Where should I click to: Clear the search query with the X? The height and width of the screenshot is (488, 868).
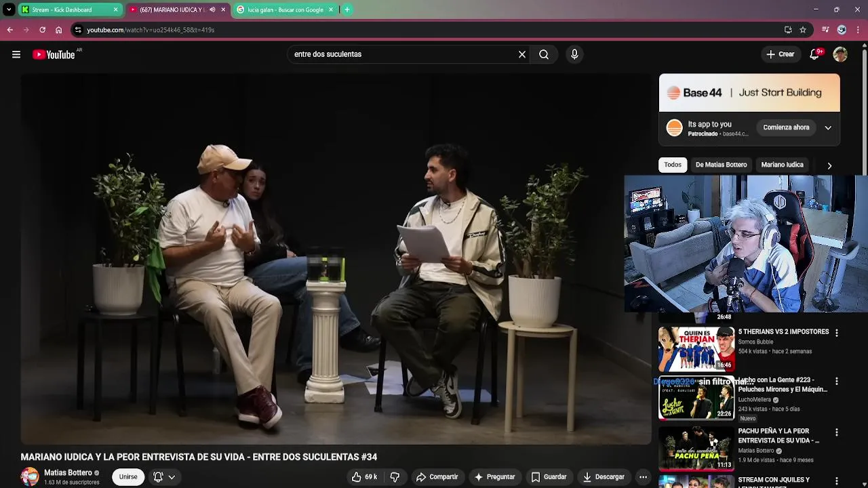coord(522,54)
